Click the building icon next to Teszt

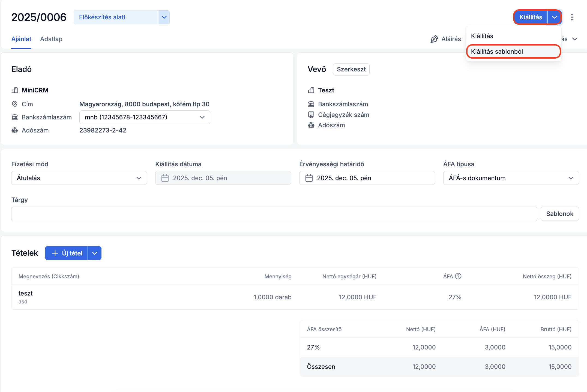pos(311,90)
